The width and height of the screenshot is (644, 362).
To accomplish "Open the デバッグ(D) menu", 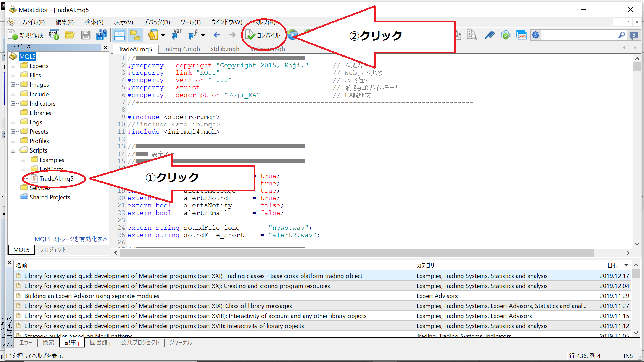I will coord(157,22).
